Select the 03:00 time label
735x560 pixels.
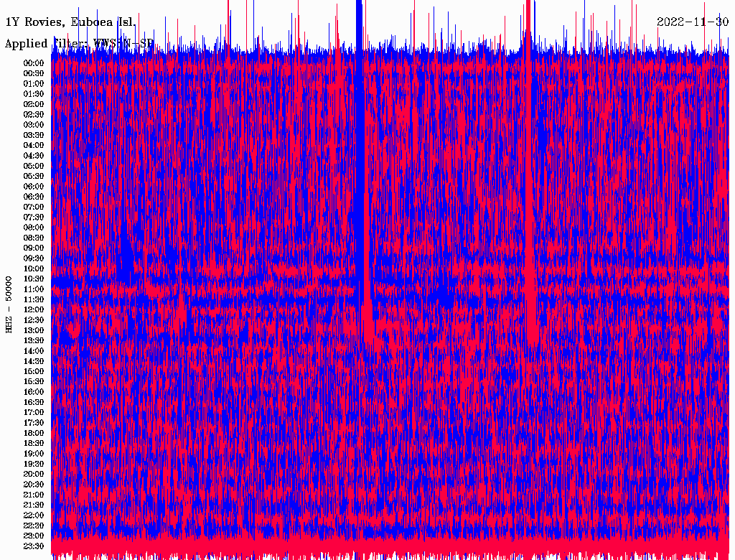tap(34, 125)
